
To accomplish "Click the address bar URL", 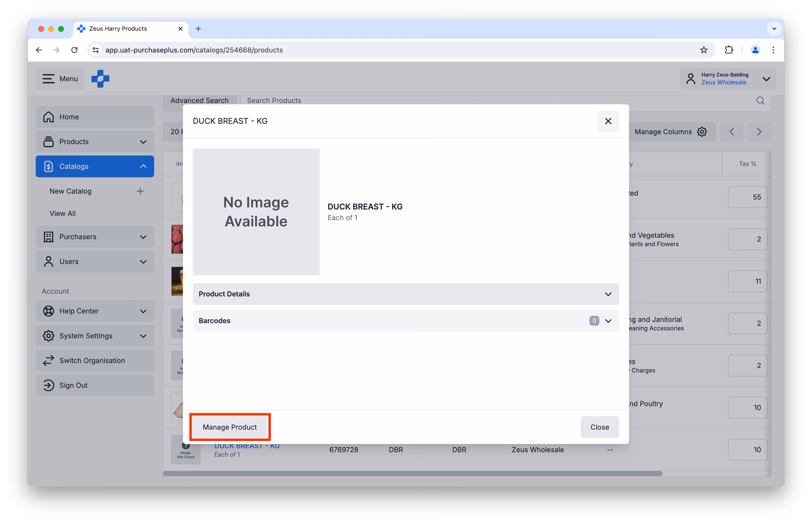I will 194,50.
